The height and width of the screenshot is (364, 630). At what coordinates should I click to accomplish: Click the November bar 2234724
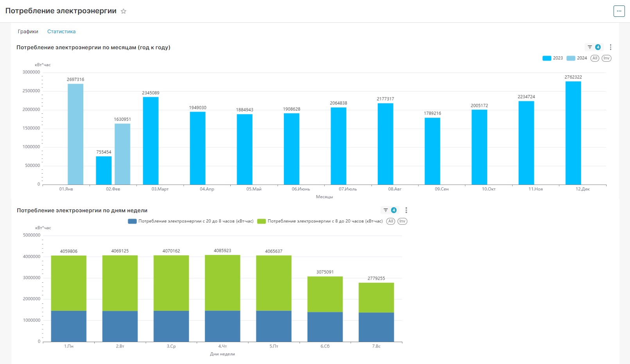coord(526,143)
